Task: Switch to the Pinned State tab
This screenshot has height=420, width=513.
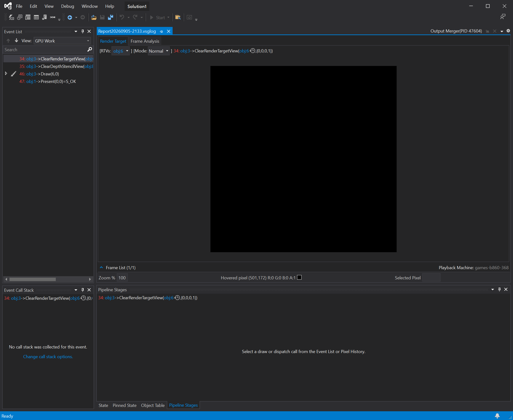Action: point(124,405)
